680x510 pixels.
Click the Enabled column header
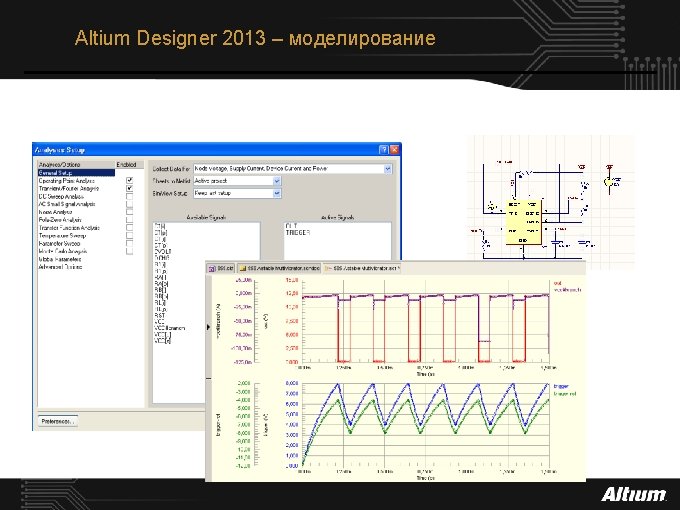pyautogui.click(x=129, y=165)
